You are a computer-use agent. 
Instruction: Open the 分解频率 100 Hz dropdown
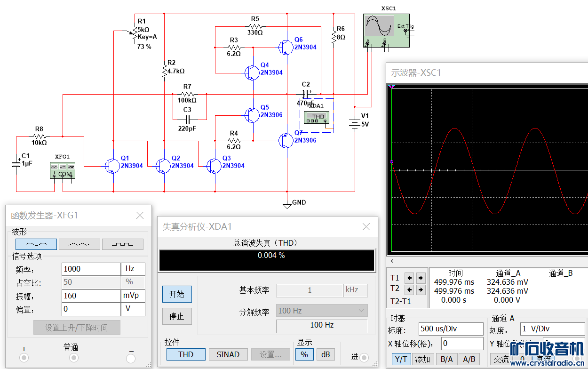click(322, 311)
